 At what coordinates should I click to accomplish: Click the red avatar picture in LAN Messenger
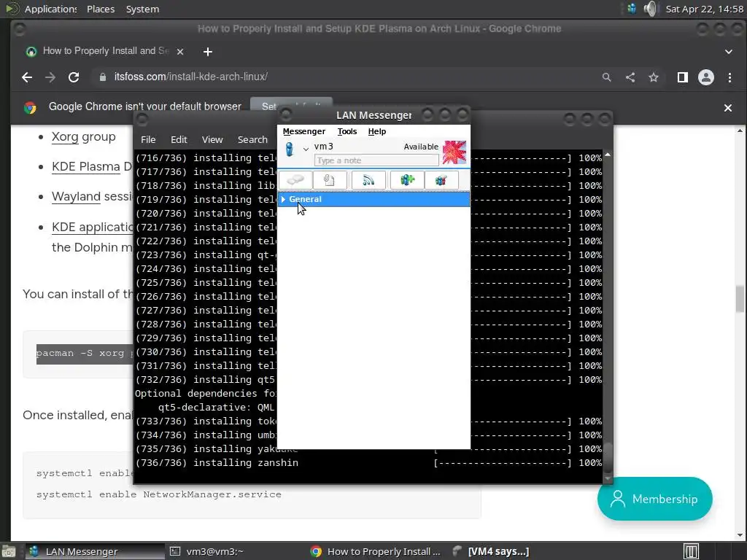tap(454, 152)
